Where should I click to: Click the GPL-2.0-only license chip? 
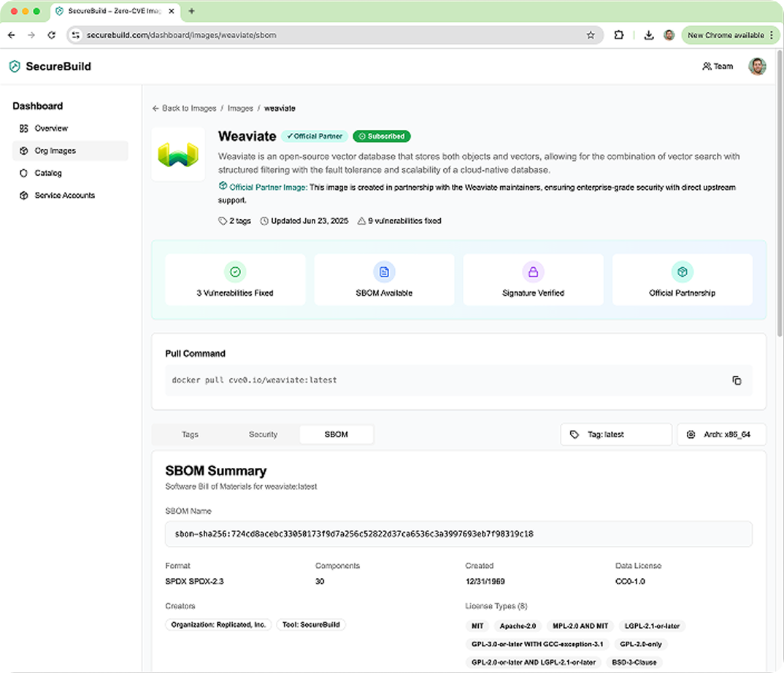[x=640, y=644]
